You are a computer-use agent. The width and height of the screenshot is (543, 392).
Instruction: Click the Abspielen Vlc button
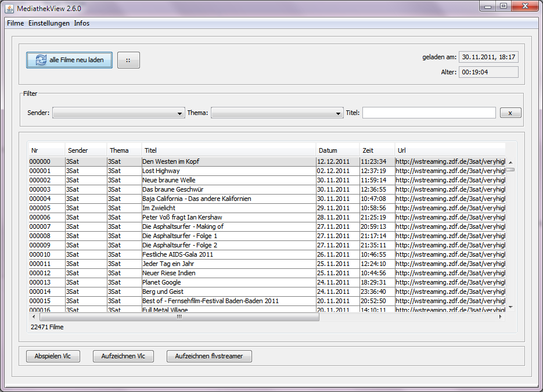click(53, 356)
